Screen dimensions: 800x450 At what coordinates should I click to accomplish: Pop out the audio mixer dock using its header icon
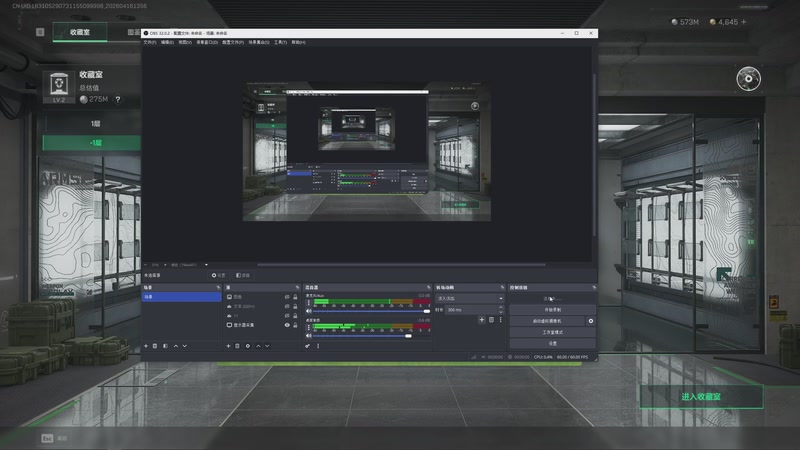(429, 287)
